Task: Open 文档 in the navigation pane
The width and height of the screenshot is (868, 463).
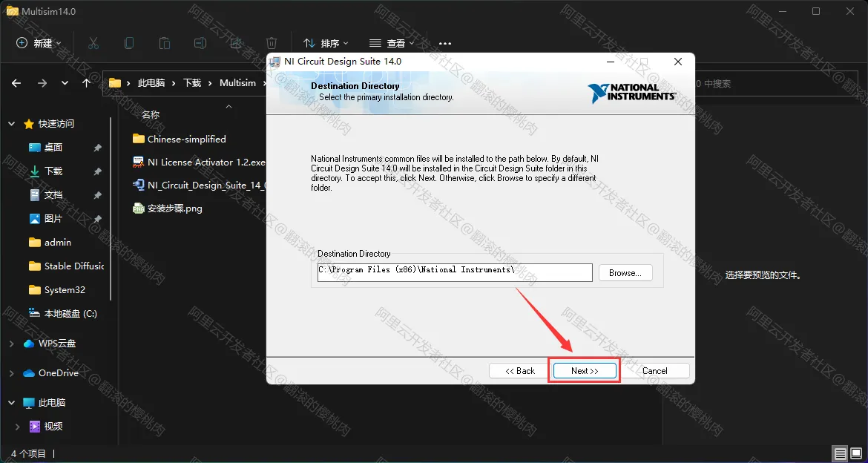Action: click(53, 195)
